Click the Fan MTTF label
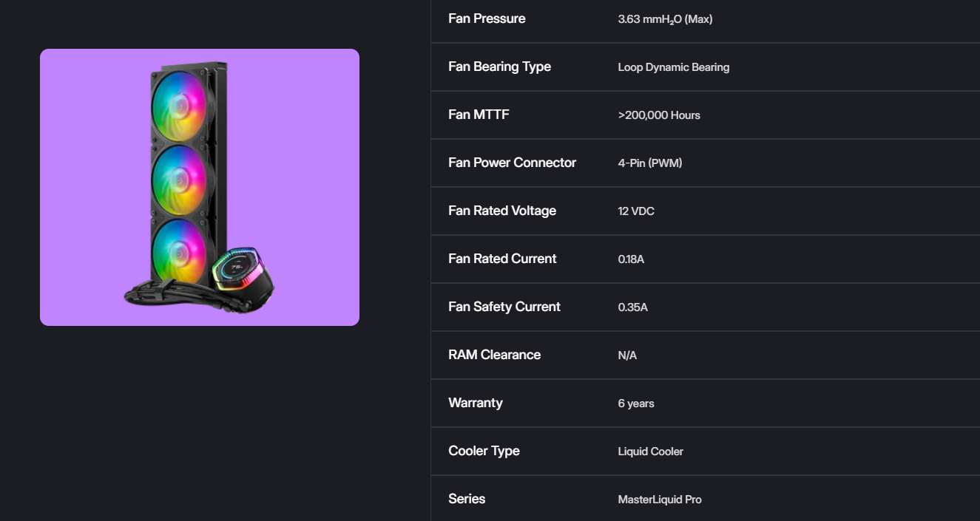Viewport: 980px width, 521px height. [x=479, y=115]
